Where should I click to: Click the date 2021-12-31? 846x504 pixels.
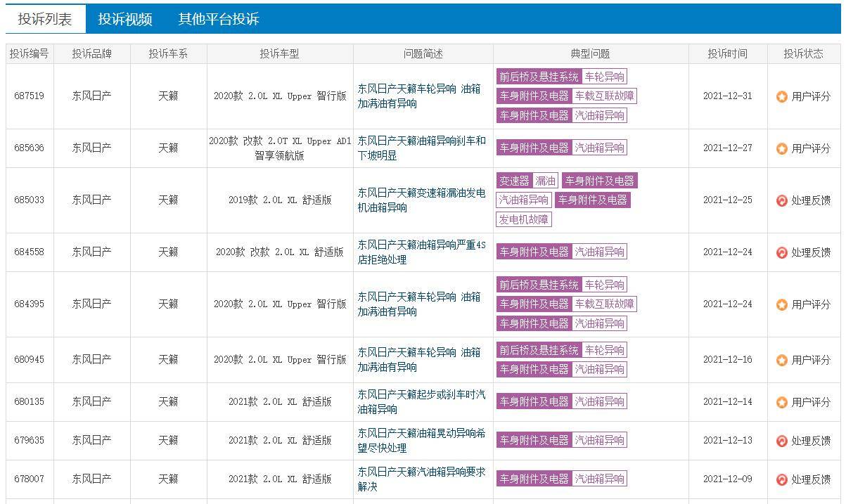[728, 96]
